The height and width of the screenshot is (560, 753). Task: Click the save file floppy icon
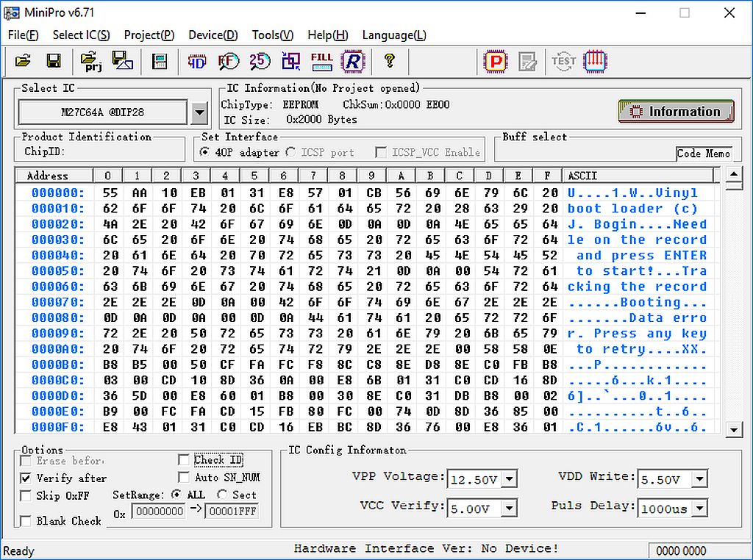click(54, 61)
